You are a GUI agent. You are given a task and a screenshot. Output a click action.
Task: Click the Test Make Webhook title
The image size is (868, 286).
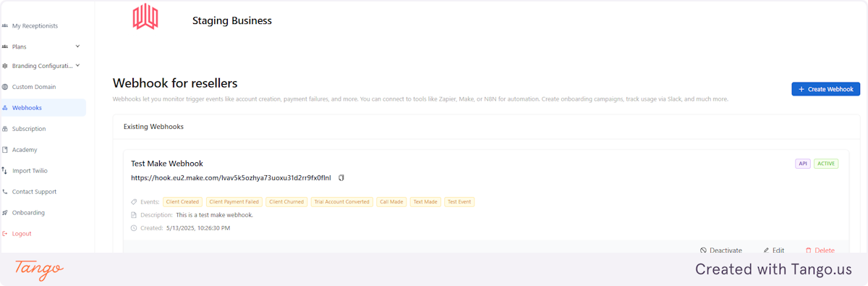coord(167,164)
